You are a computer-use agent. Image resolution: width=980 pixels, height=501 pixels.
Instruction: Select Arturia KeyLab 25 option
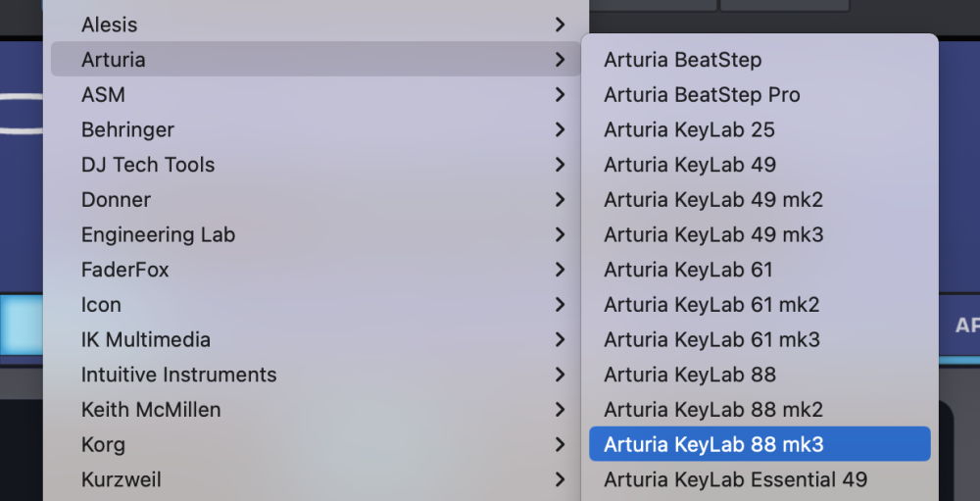point(689,129)
